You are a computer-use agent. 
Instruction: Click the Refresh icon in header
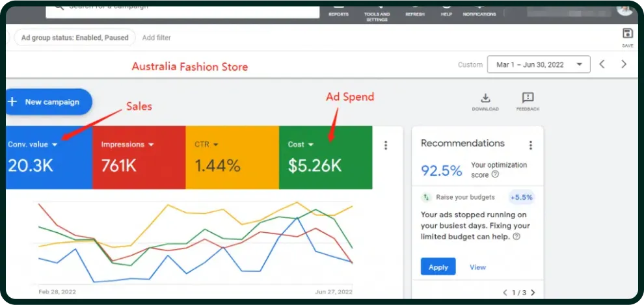pyautogui.click(x=415, y=6)
